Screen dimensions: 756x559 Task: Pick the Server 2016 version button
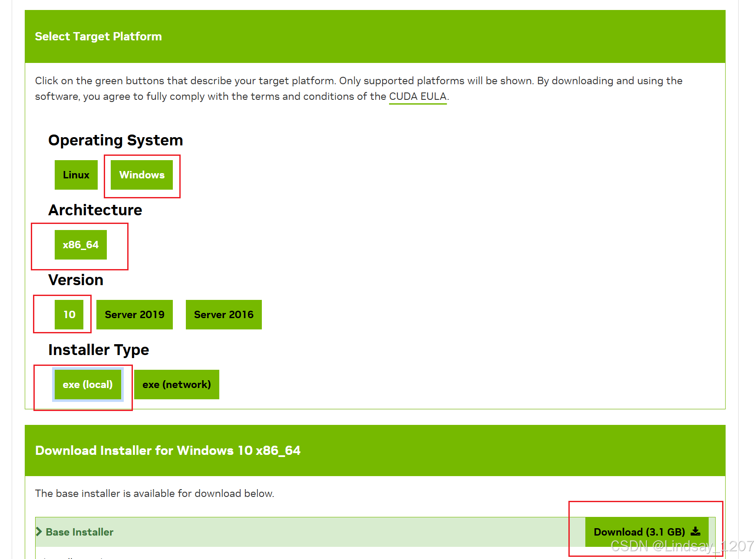tap(224, 315)
